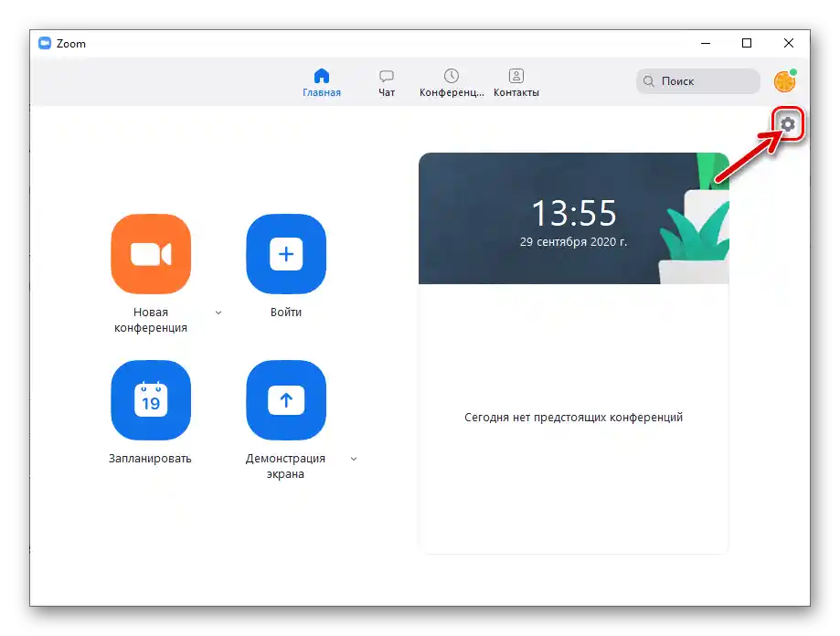Image resolution: width=840 pixels, height=636 pixels.
Task: Open Settings via the gear icon
Action: click(x=788, y=124)
